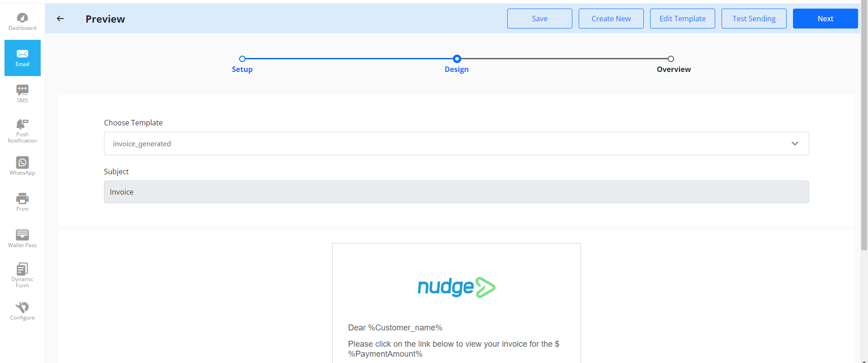This screenshot has height=363, width=868.
Task: Click the Create New button
Action: coord(611,19)
